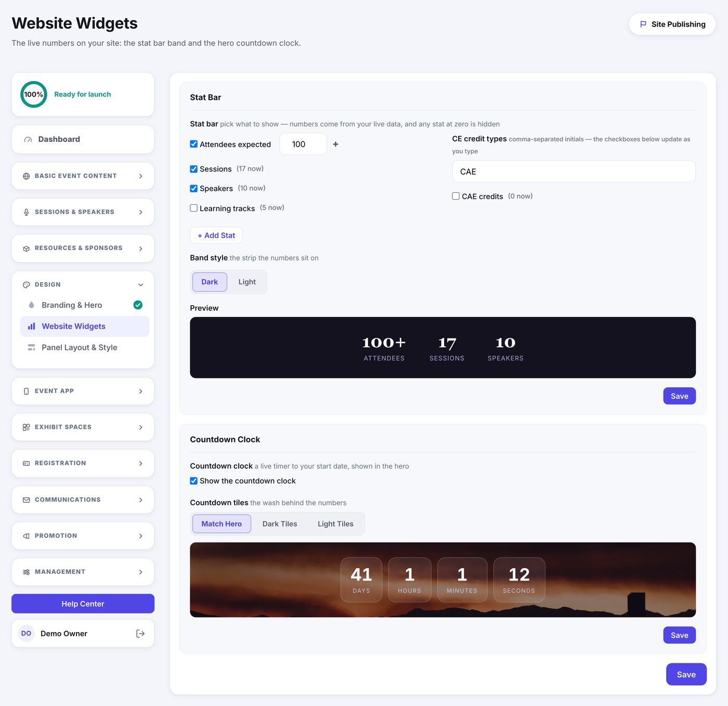Expand Resources & Sponsors section
Image resolution: width=728 pixels, height=706 pixels.
pos(83,249)
